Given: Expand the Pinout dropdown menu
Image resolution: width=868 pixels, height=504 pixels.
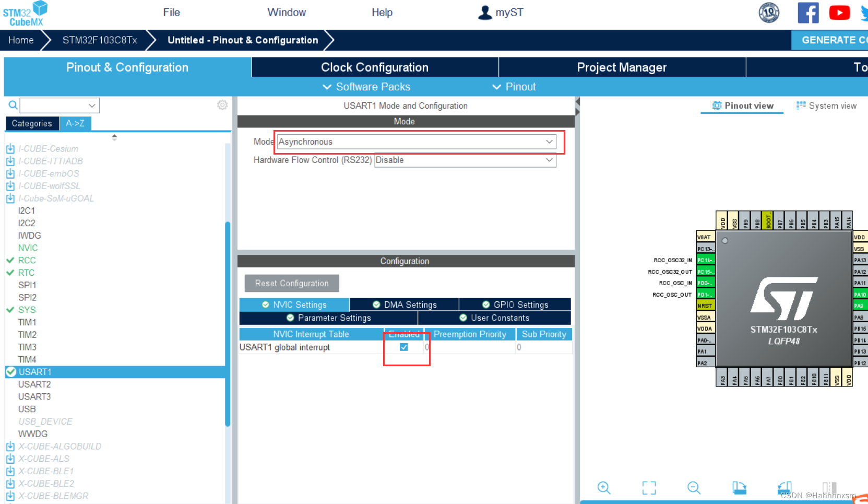Looking at the screenshot, I should pos(514,87).
